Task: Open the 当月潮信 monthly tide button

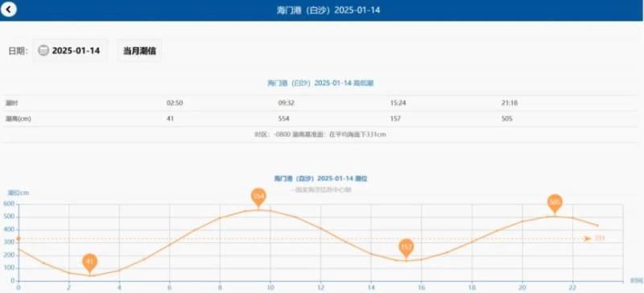Action: 139,51
